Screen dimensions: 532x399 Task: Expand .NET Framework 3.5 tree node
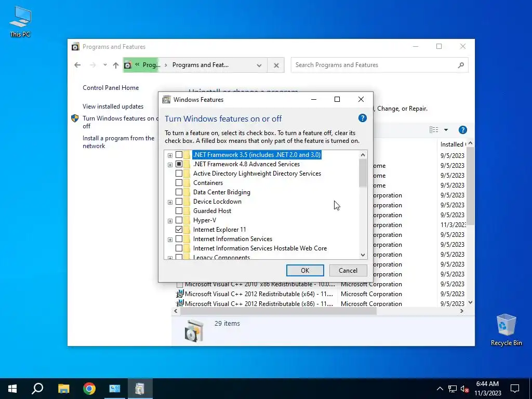(x=170, y=155)
